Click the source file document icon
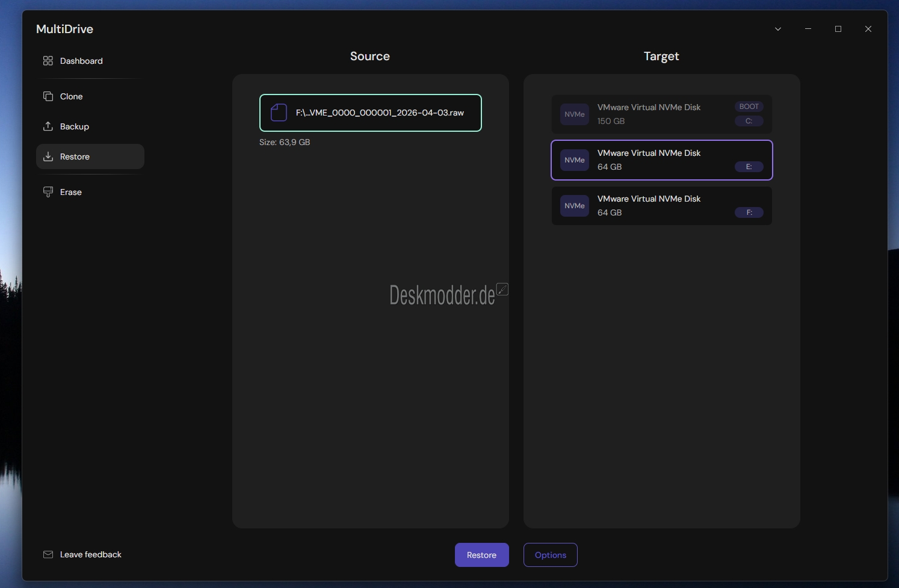The height and width of the screenshot is (588, 899). 279,113
